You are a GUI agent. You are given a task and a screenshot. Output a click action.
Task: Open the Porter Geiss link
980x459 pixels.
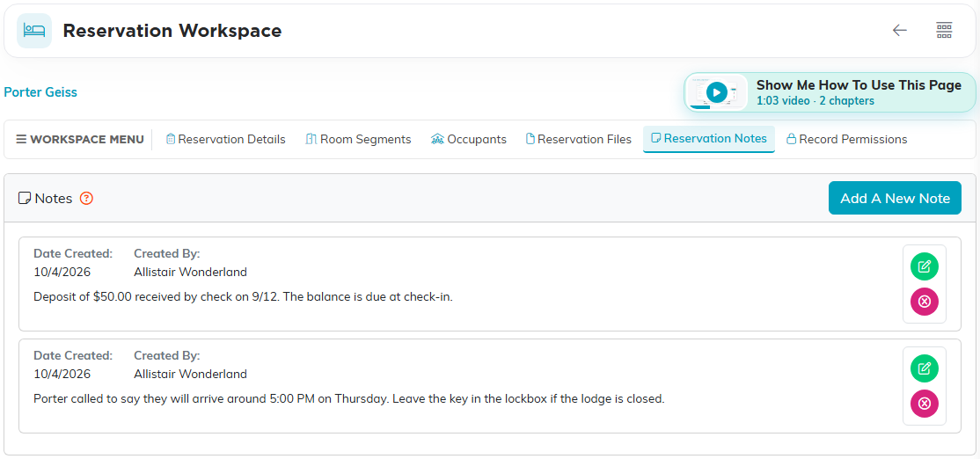(40, 92)
